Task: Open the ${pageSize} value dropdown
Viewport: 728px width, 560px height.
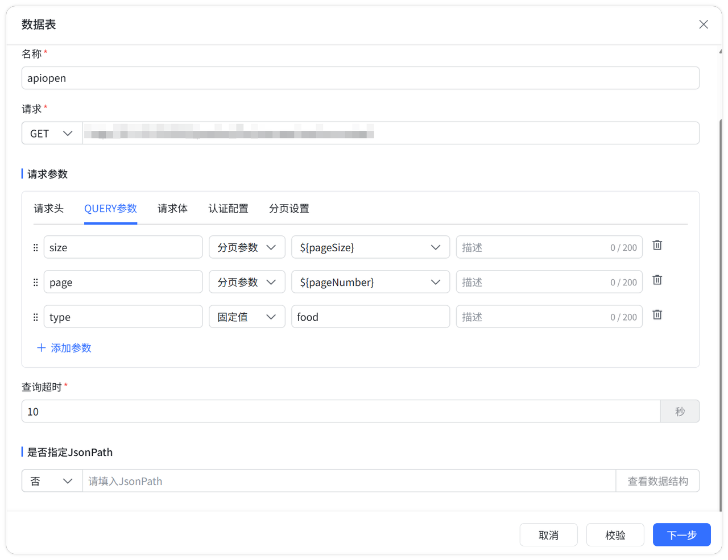Action: [370, 247]
